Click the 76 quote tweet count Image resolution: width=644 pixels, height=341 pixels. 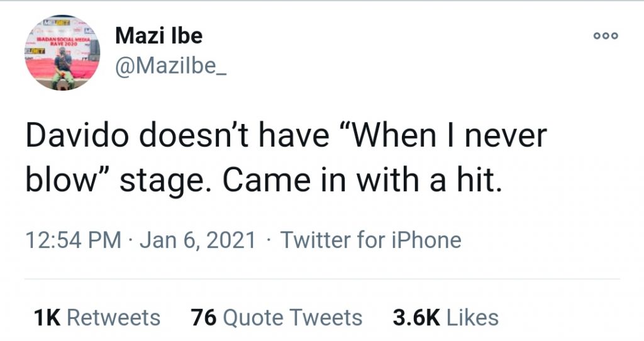tap(204, 318)
